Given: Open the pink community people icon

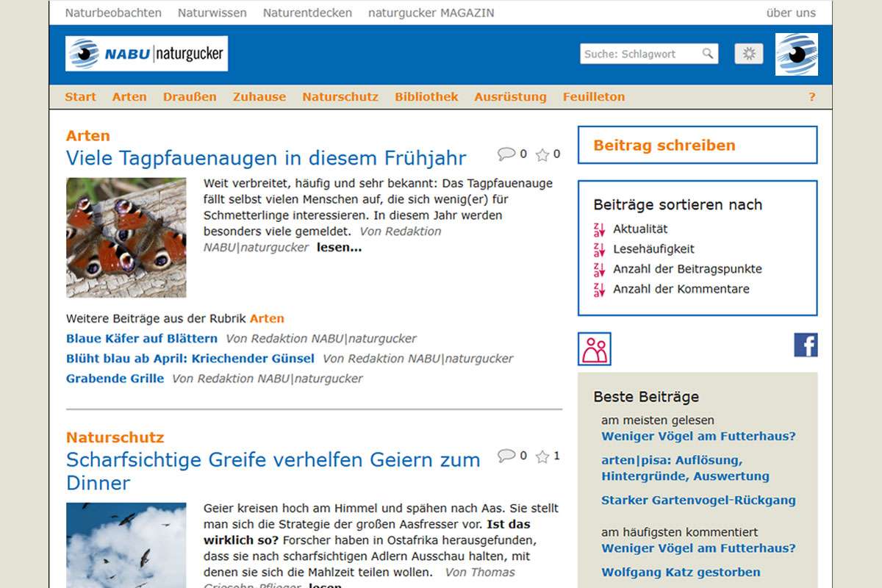Looking at the screenshot, I should click(595, 349).
